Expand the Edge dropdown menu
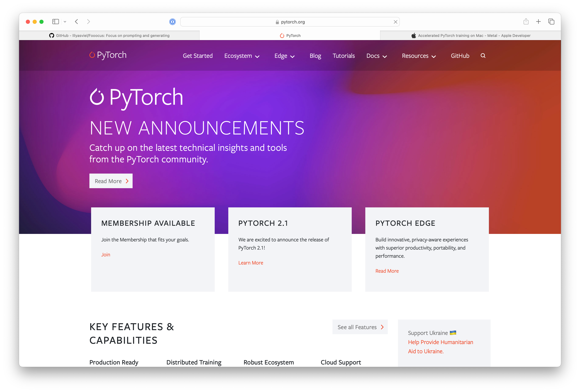 point(284,56)
